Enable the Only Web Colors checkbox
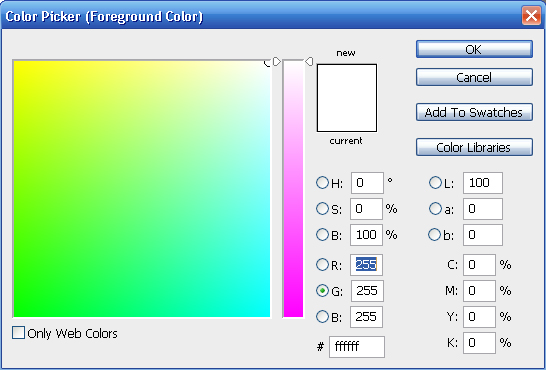 point(18,332)
